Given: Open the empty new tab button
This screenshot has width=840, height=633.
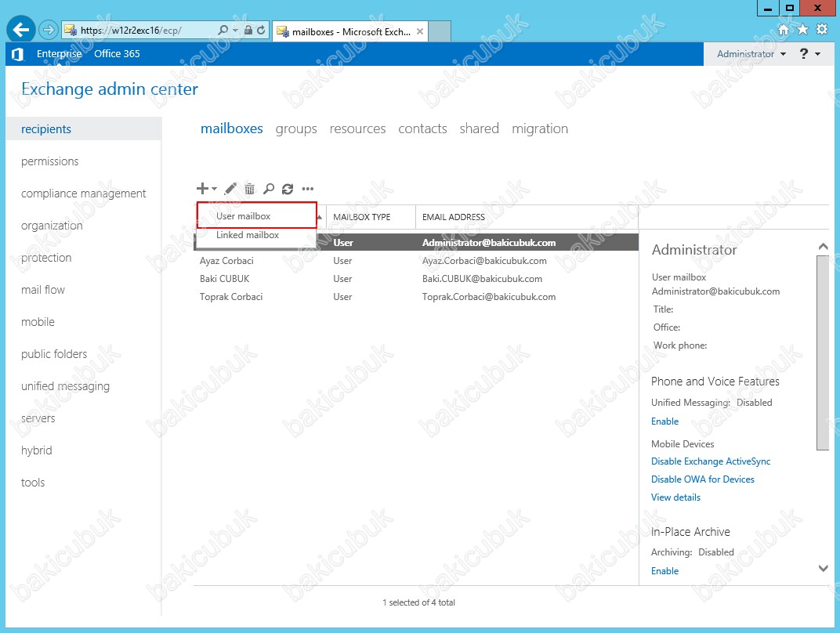Looking at the screenshot, I should click(x=440, y=31).
